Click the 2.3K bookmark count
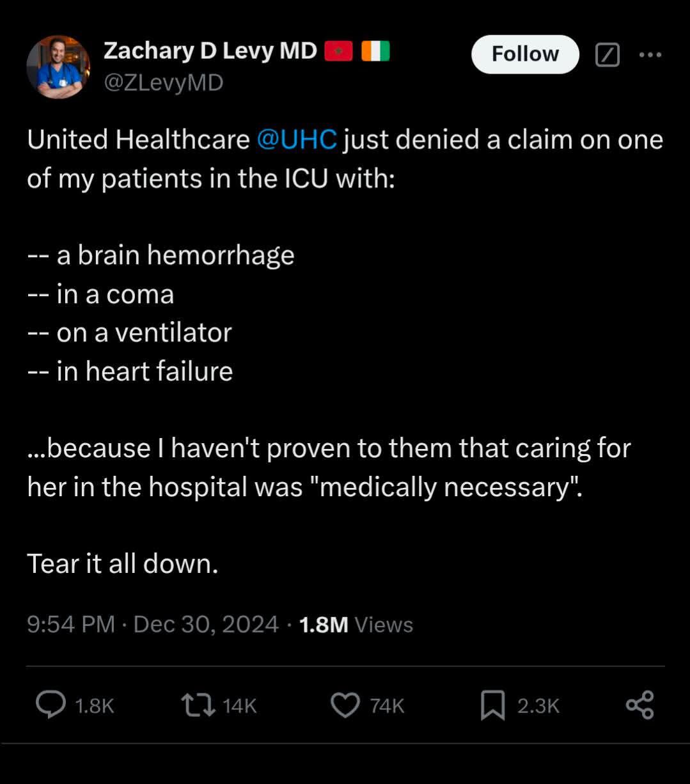This screenshot has height=784, width=690. coord(538,706)
